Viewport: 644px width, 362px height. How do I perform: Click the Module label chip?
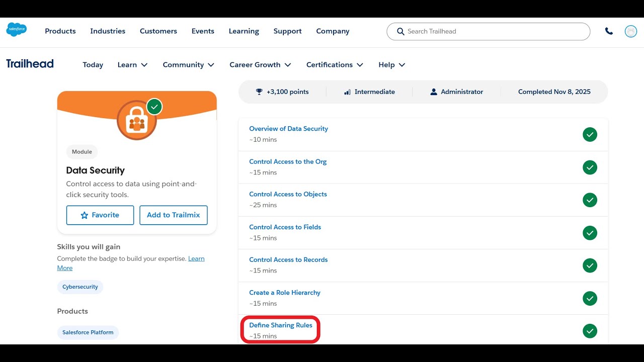[82, 152]
